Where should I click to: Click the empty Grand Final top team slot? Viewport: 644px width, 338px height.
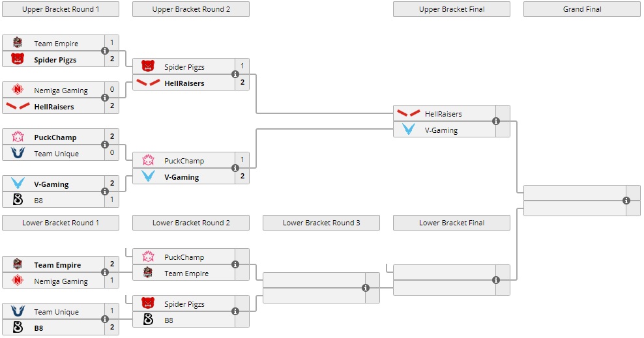pos(574,193)
